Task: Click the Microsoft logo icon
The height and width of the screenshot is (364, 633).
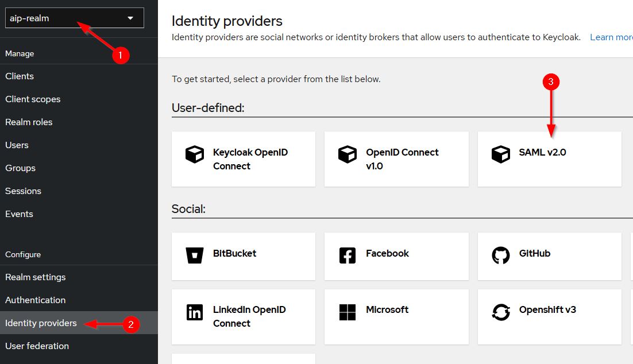Action: click(348, 312)
